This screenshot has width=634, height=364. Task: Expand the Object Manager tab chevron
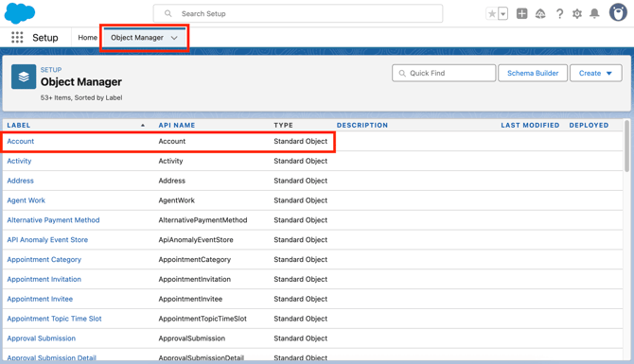174,38
